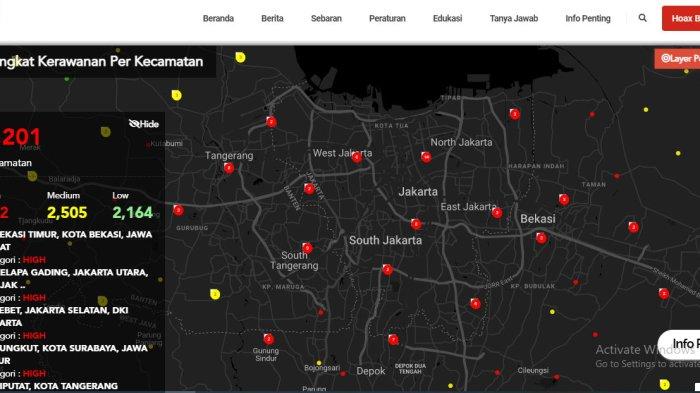The image size is (700, 393).
Task: Go to the Berita page
Action: click(x=272, y=18)
